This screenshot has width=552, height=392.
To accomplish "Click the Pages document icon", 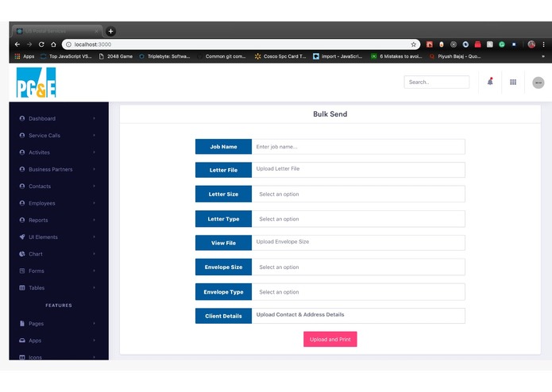I will tap(21, 324).
